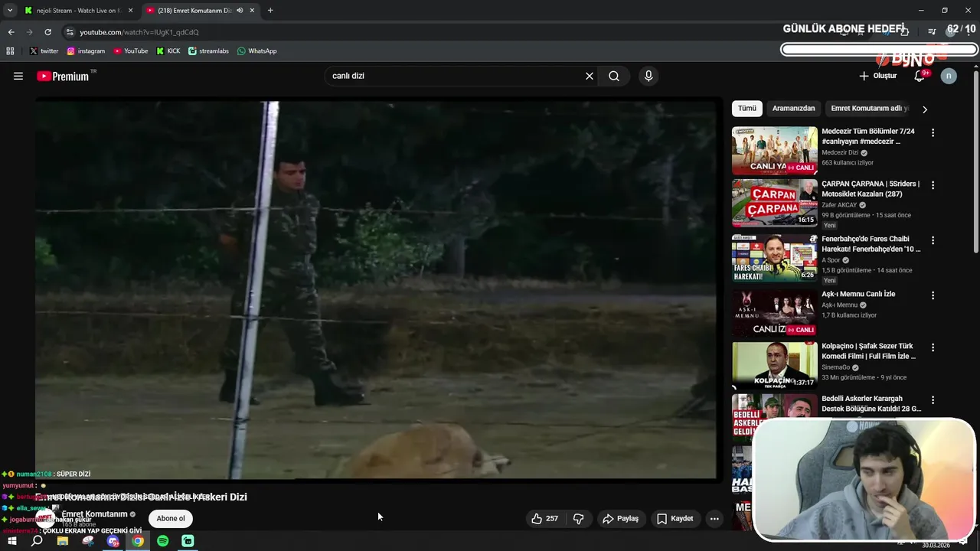The width and height of the screenshot is (980, 551).
Task: Save the video with Kaydet
Action: pos(675,518)
